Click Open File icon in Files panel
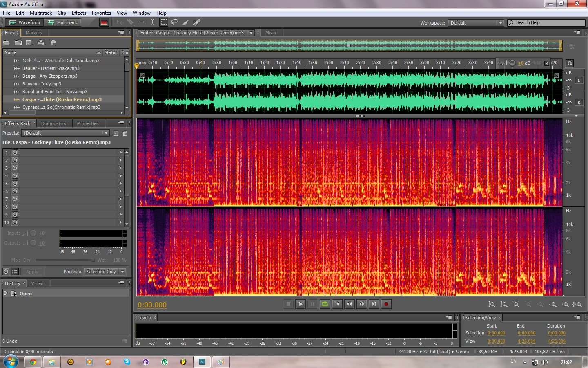Screen dimensions: 588x368 [7, 43]
